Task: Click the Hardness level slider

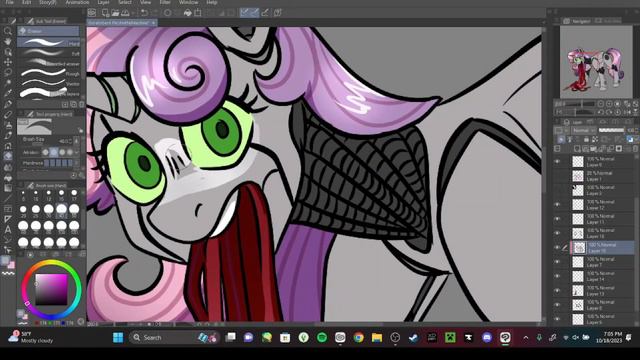Action: tap(58, 163)
